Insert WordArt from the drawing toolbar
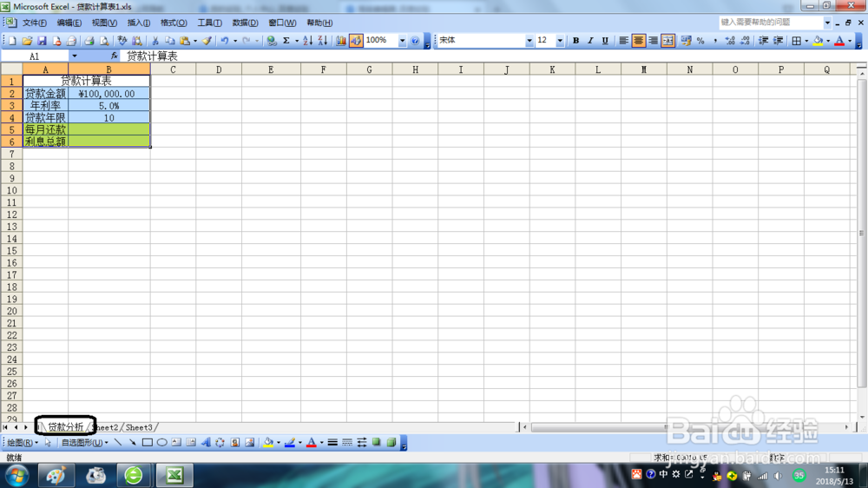This screenshot has width=868, height=488. pos(206,443)
